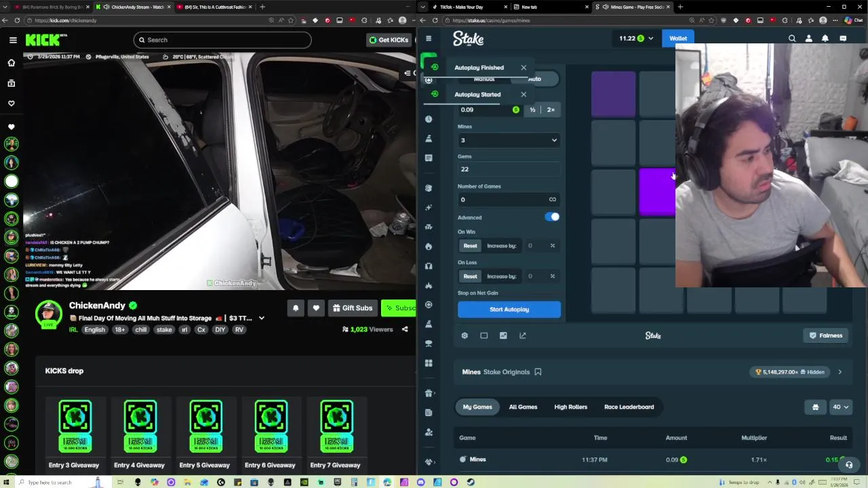The height and width of the screenshot is (488, 868).
Task: Click Get KICKs button
Action: [x=389, y=40]
